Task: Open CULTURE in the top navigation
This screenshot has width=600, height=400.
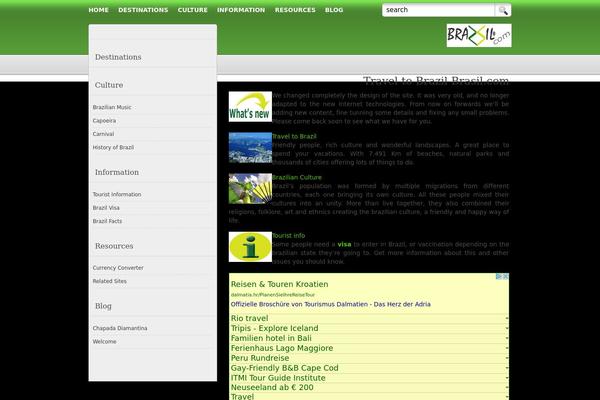Action: 192,10
